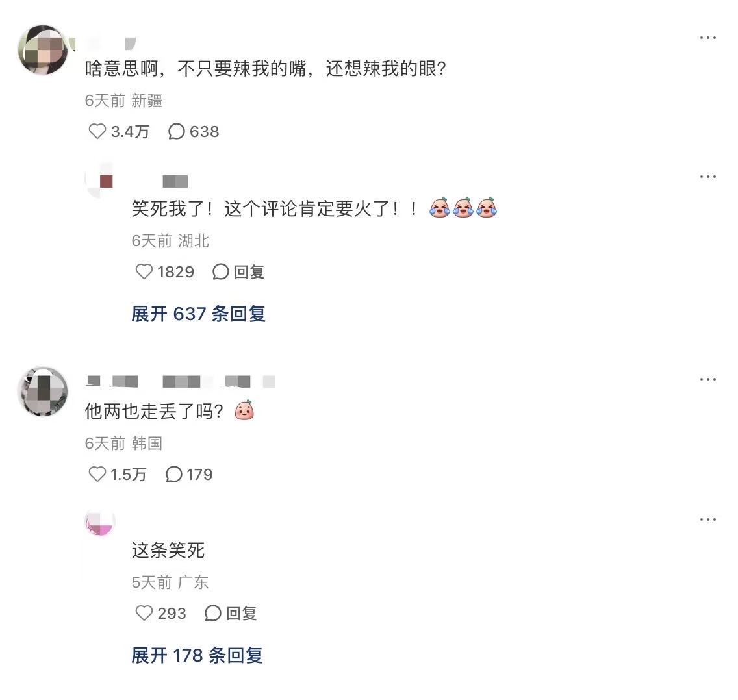Like the Korea comment with 1.5万 likes

(97, 474)
